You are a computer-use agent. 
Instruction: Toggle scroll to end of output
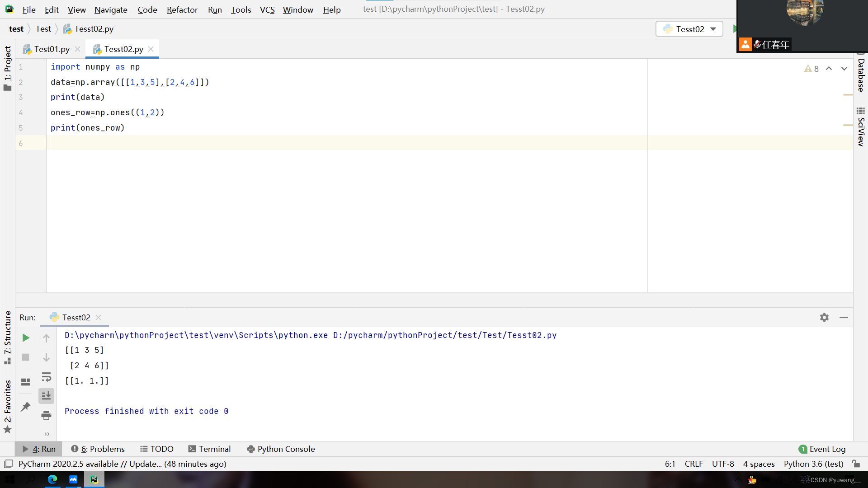pyautogui.click(x=46, y=396)
